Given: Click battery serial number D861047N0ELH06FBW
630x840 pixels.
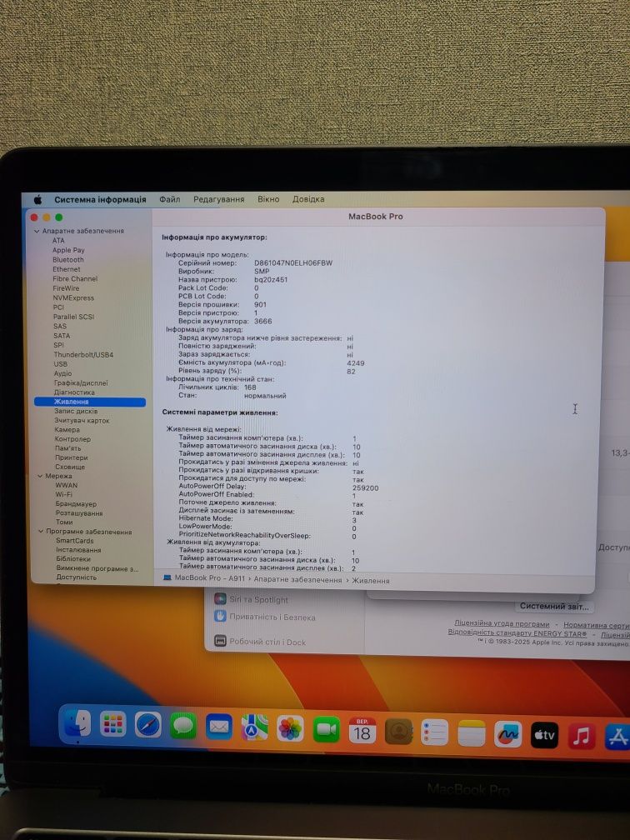Looking at the screenshot, I should (293, 263).
